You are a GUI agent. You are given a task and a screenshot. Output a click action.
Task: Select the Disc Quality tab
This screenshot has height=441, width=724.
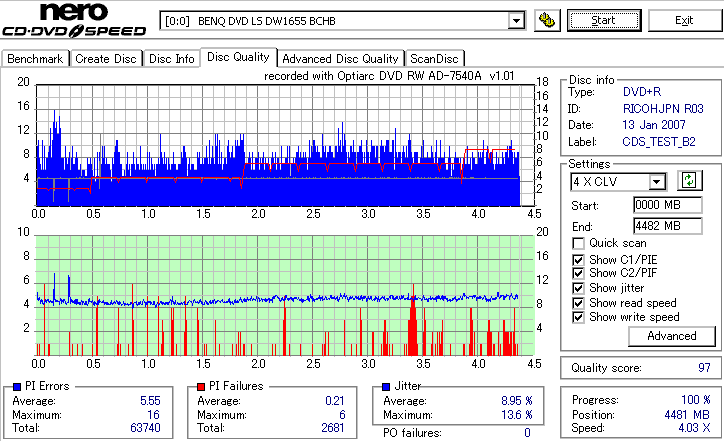point(238,57)
